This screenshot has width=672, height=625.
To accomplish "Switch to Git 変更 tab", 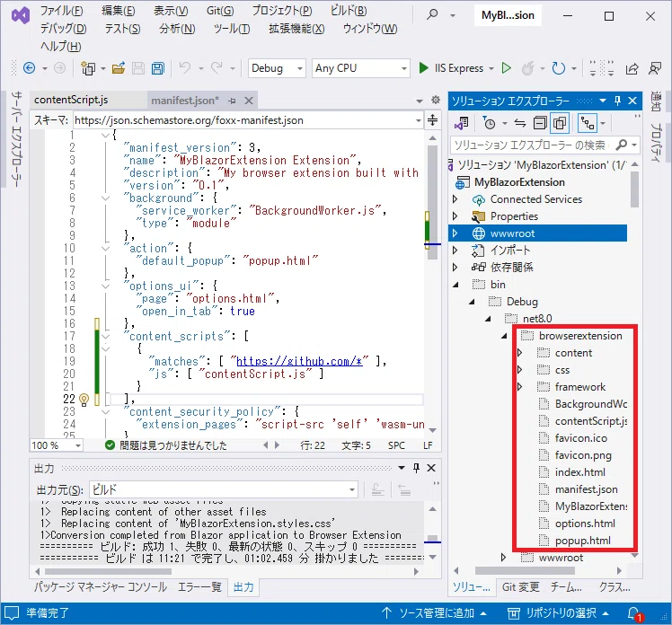I will point(521,587).
